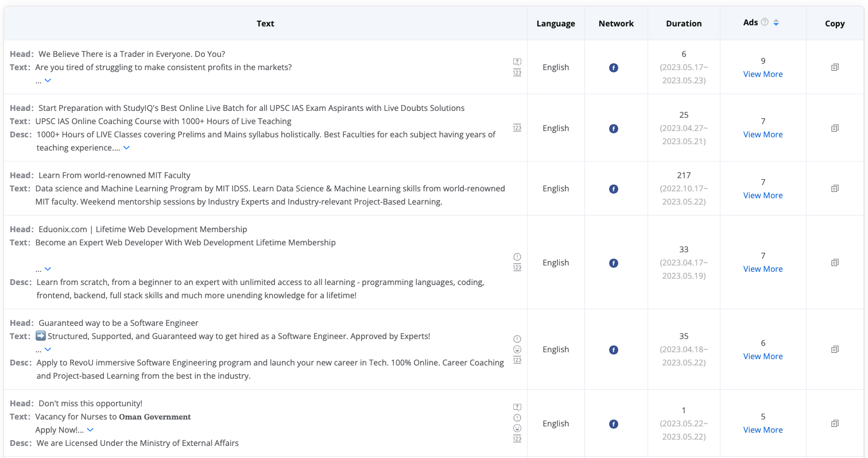
Task: Copy the Oman Nurses ad text
Action: pos(835,424)
